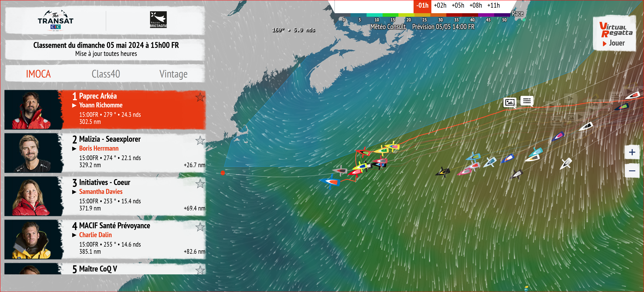This screenshot has height=292, width=644.
Task: Click skipper name Samantha Davies
Action: (x=101, y=192)
